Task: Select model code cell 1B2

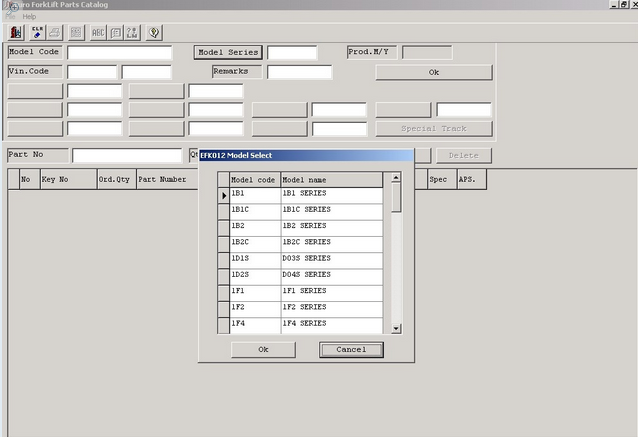Action: 255,228
